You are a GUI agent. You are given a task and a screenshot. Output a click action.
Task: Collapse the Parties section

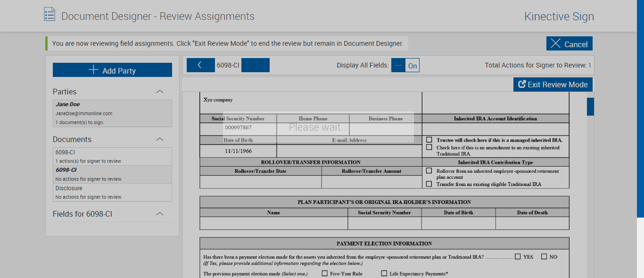(x=160, y=92)
